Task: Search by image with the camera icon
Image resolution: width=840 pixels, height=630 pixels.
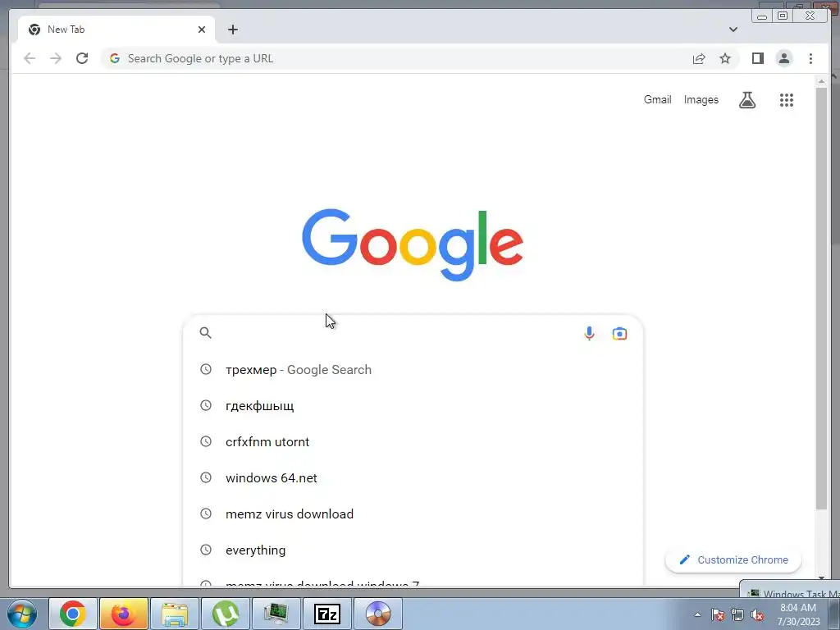Action: point(619,333)
